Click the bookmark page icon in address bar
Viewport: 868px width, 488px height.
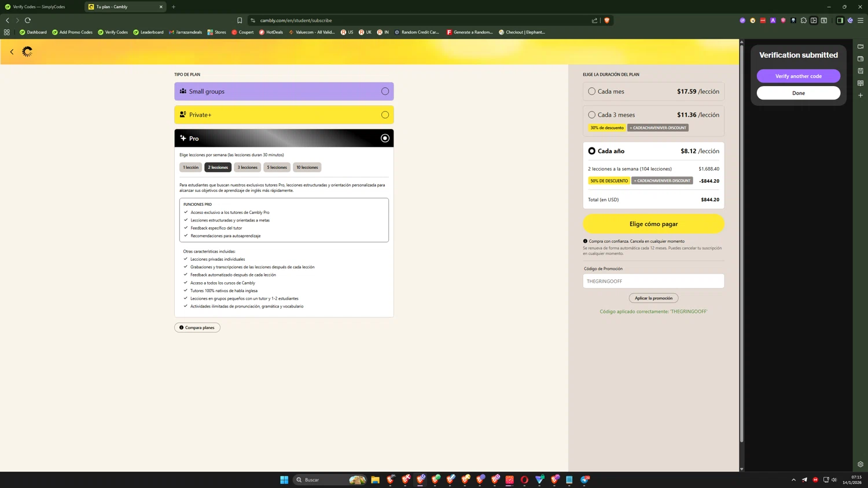(240, 20)
